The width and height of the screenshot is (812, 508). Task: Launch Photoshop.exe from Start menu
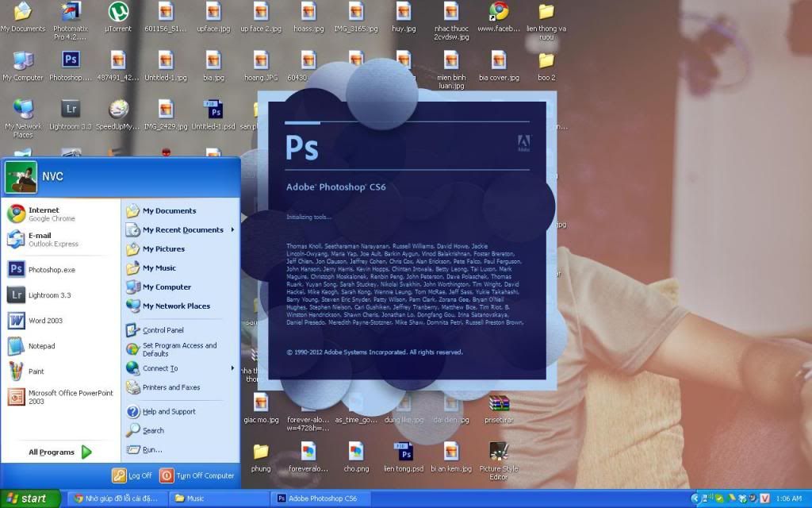(61, 270)
